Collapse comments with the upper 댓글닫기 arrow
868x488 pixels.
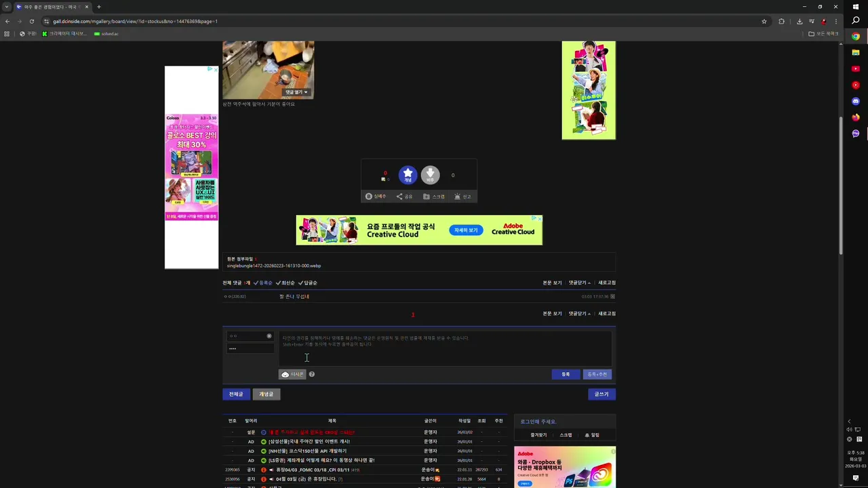click(x=580, y=283)
